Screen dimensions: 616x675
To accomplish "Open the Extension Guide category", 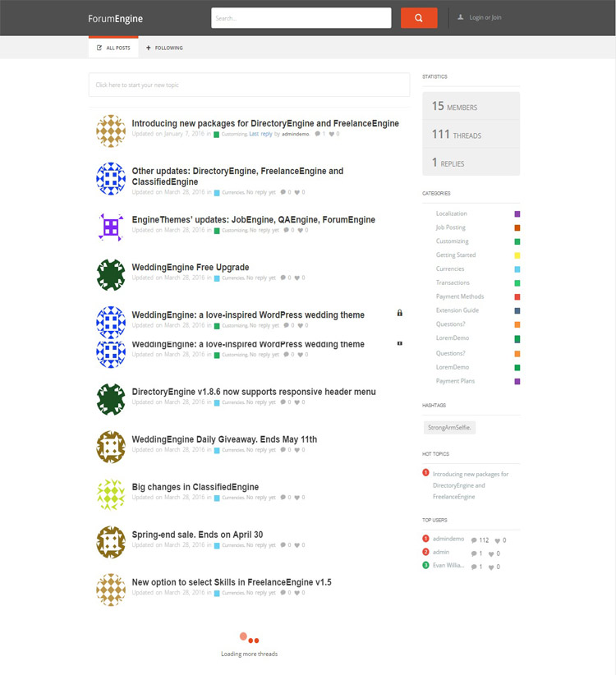I will pos(457,310).
